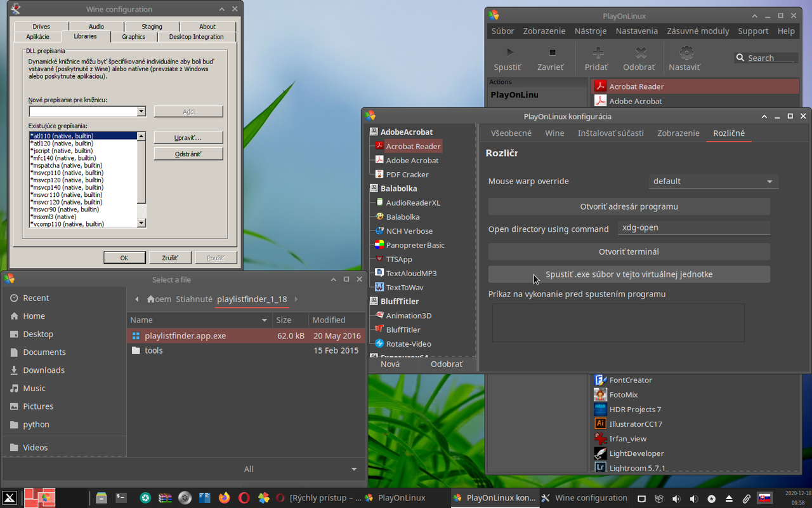Select Rotate-Video in configuration tree
This screenshot has width=812, height=508.
tap(409, 344)
